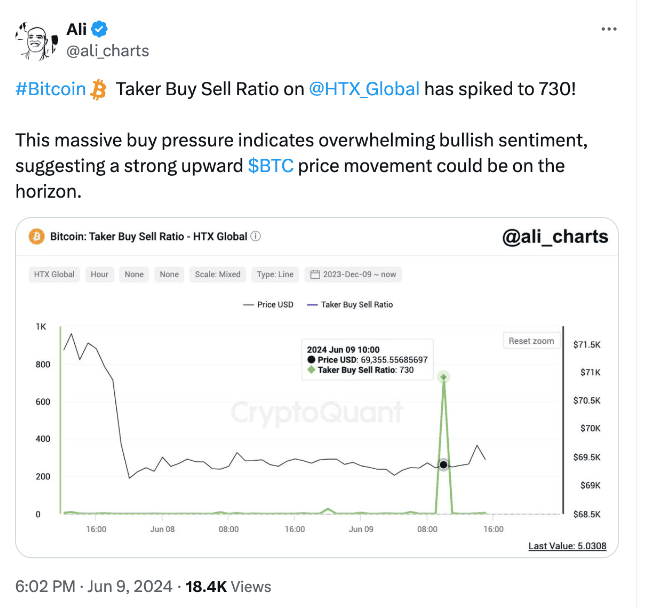Open the $BTC cashtag link
The image size is (651, 611).
coord(271,166)
